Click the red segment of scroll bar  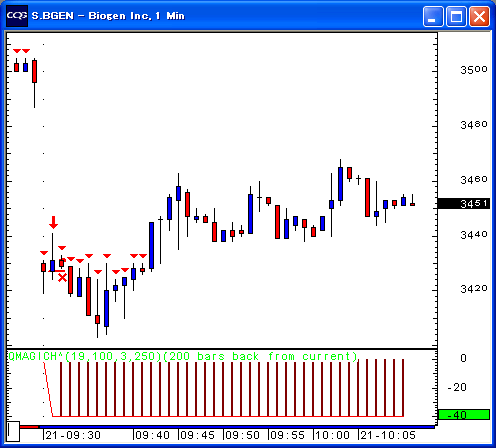(x=29, y=427)
